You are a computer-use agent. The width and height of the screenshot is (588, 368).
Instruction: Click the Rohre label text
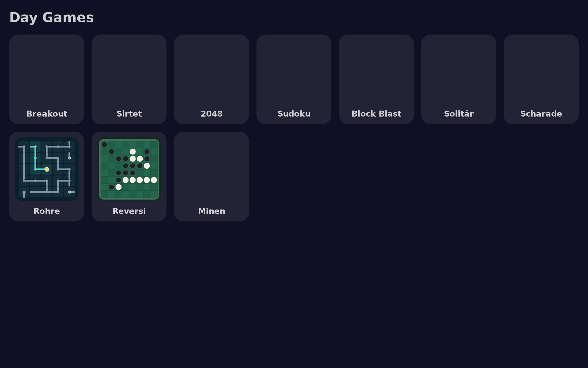pos(47,211)
